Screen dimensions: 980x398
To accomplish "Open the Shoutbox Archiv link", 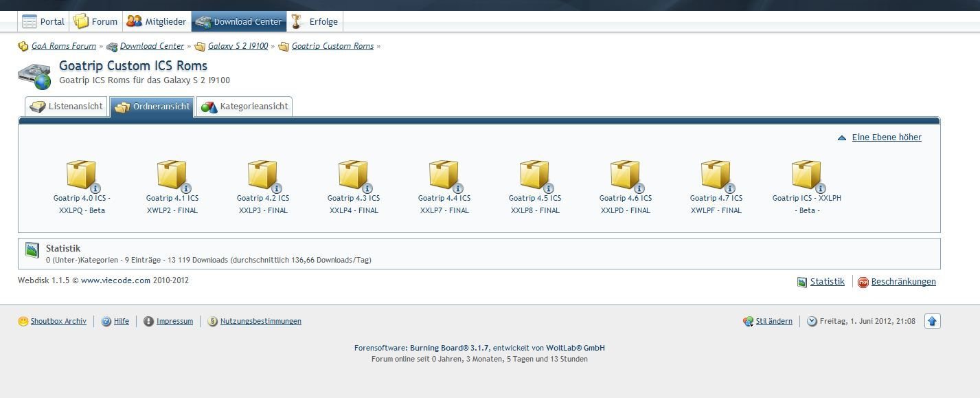I will pos(58,321).
